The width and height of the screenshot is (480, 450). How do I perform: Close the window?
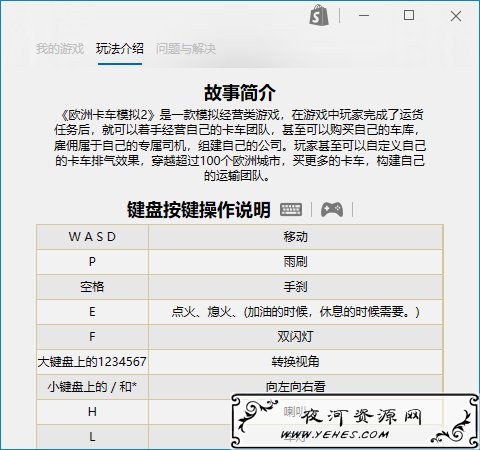pos(456,16)
